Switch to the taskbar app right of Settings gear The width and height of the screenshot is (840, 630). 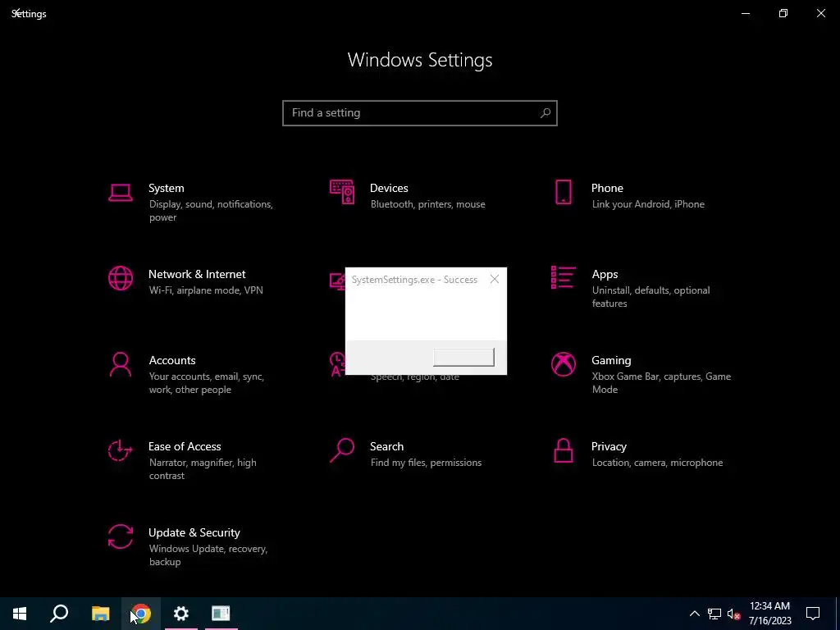coord(221,614)
